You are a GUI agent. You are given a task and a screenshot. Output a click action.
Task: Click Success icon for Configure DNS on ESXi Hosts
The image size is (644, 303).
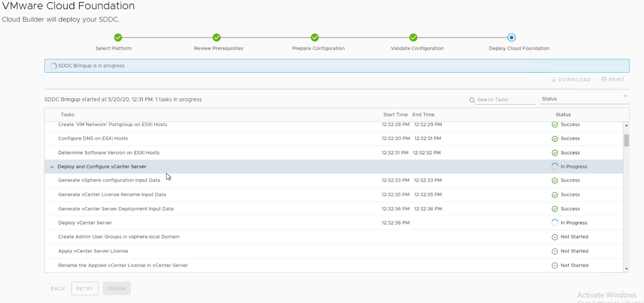[x=555, y=139]
